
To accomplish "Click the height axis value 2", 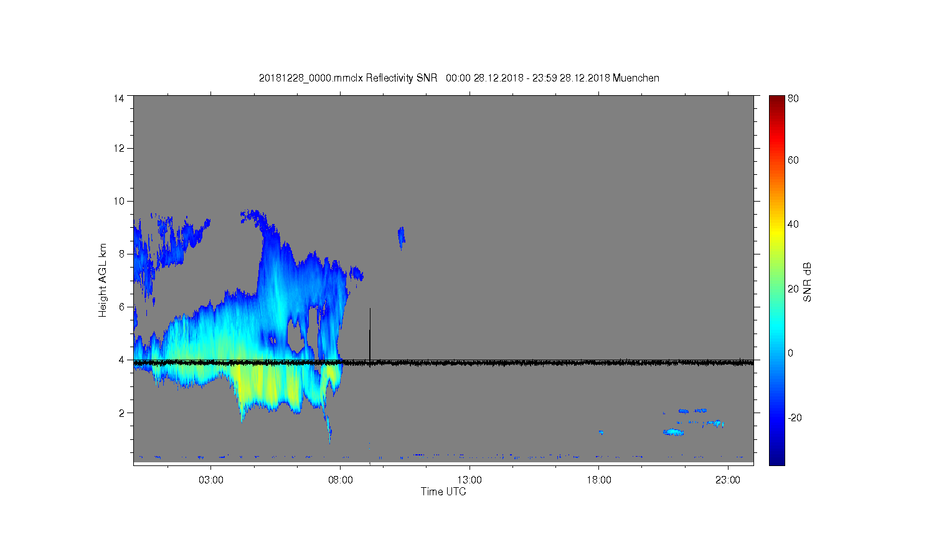I will click(121, 413).
